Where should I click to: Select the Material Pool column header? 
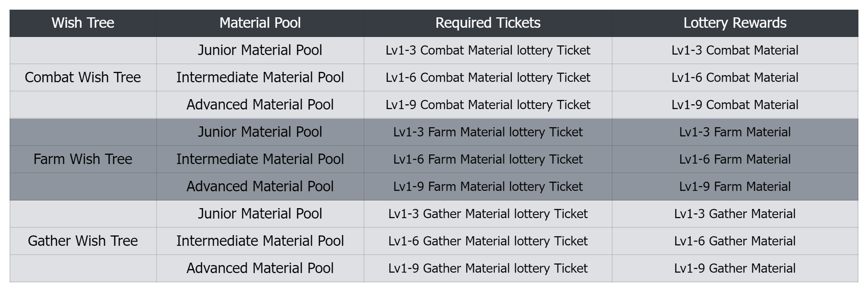point(260,23)
